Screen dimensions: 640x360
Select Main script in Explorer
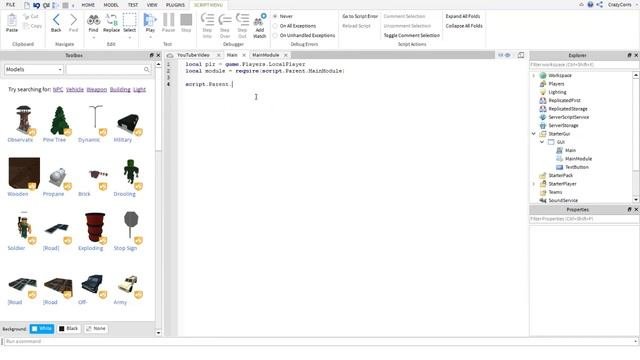(x=566, y=151)
